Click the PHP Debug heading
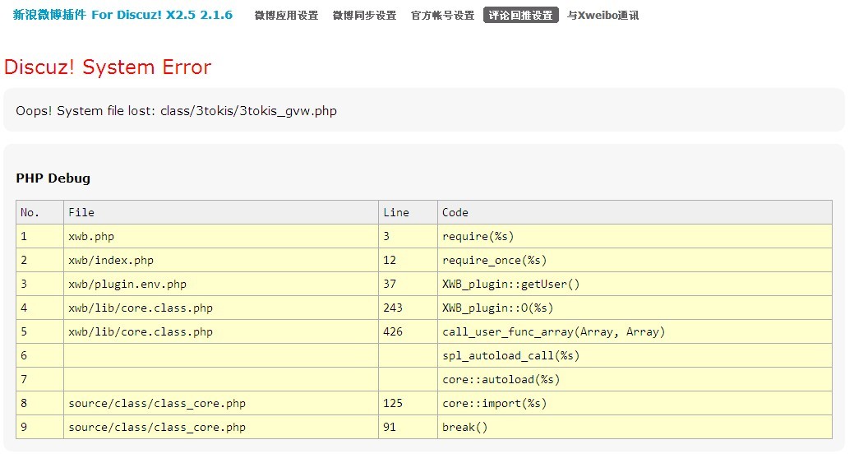This screenshot has width=868, height=463. click(x=53, y=178)
